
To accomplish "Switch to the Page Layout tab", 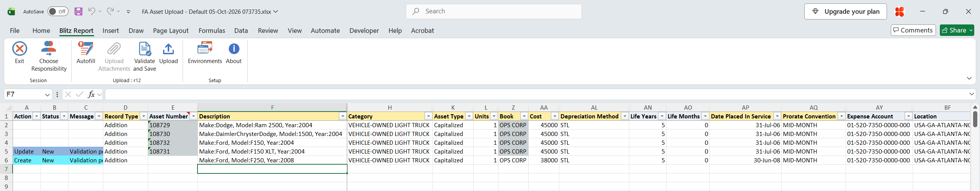I will pos(171,31).
